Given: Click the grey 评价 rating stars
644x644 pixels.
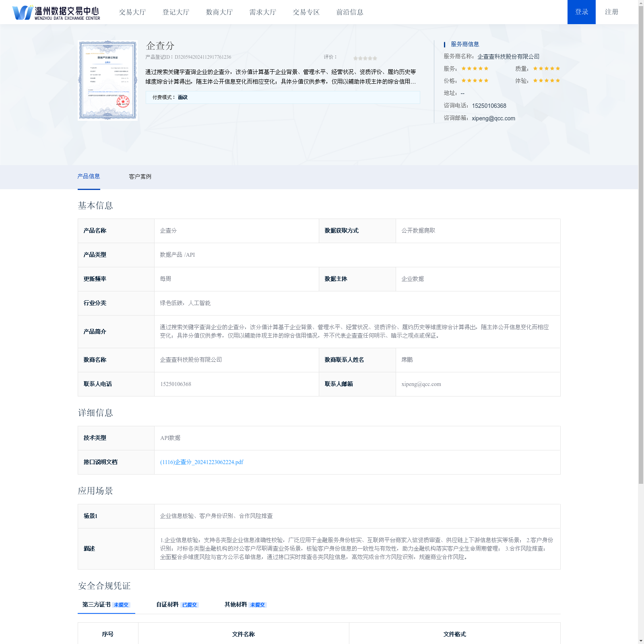Looking at the screenshot, I should [x=365, y=58].
